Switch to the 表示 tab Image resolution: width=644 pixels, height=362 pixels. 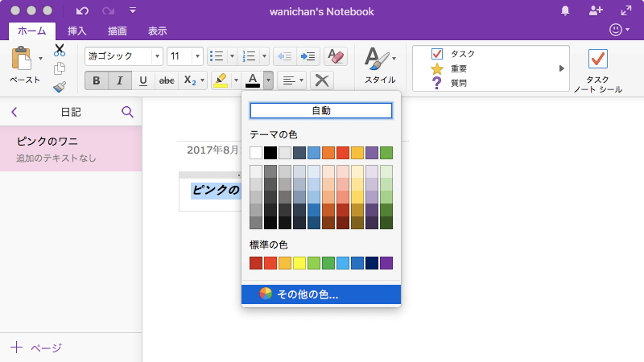pos(157,31)
